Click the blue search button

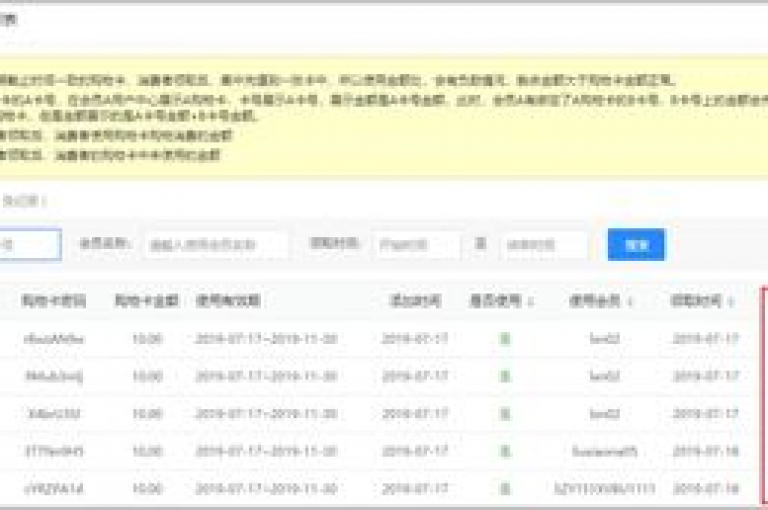tap(636, 244)
